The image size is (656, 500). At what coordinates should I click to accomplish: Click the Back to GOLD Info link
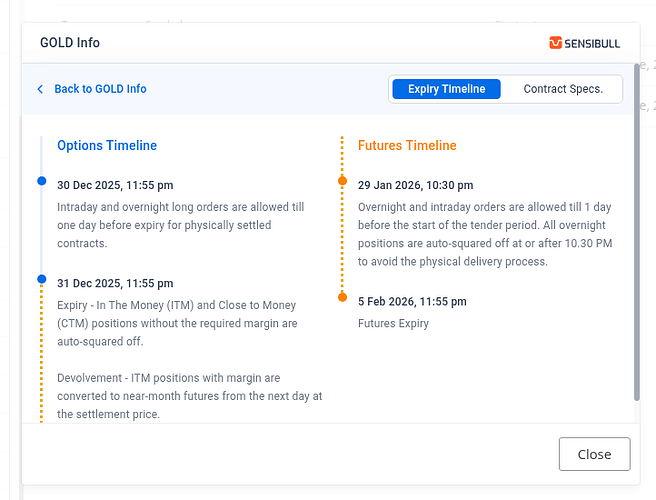tap(100, 89)
